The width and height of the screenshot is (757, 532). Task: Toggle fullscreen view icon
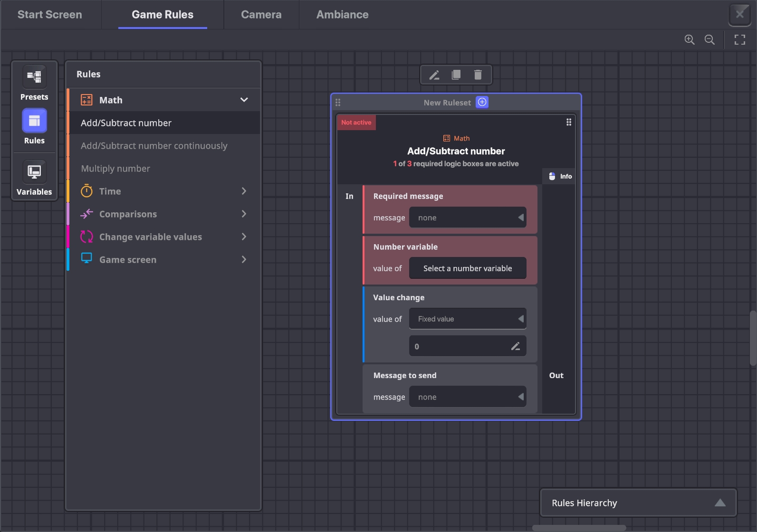(x=739, y=40)
